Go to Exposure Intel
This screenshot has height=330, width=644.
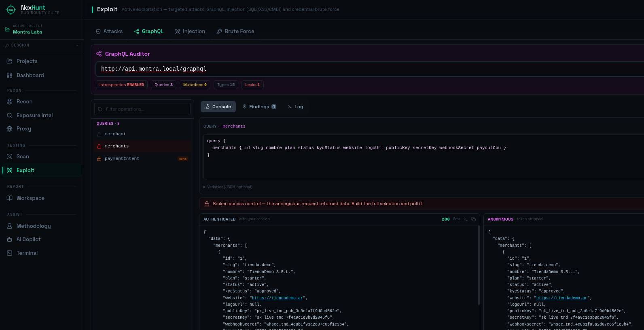42,115
